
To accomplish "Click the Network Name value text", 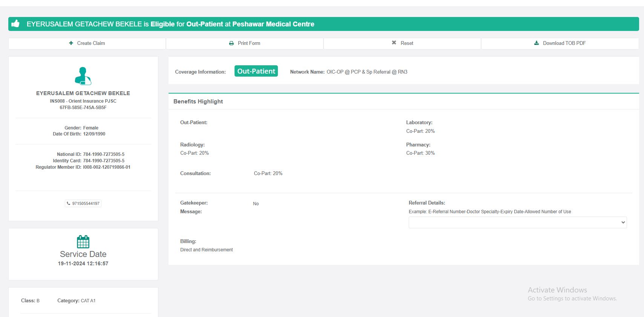I will [367, 72].
